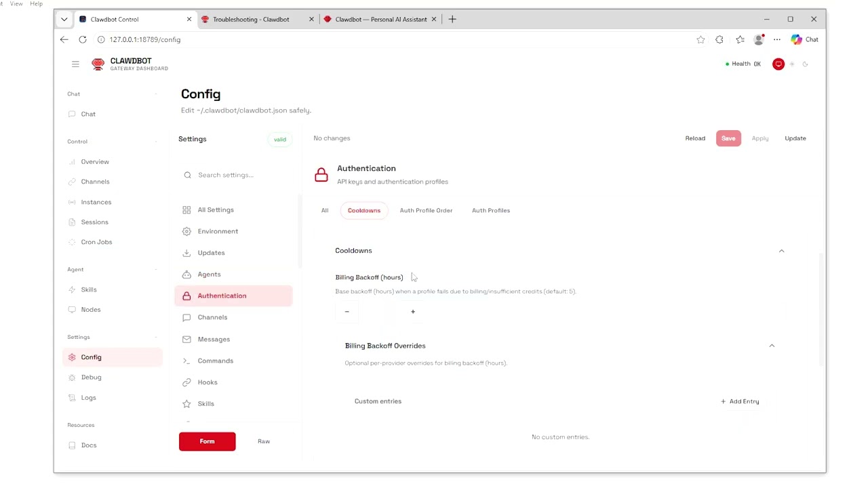Open Skills under the Agent section
Viewport: 868px width, 488px height.
(x=112, y=289)
